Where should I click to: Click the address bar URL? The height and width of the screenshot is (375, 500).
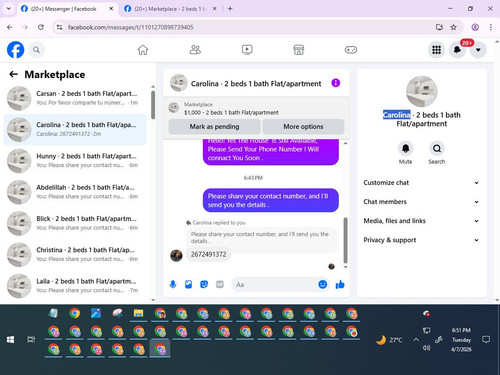(x=131, y=27)
